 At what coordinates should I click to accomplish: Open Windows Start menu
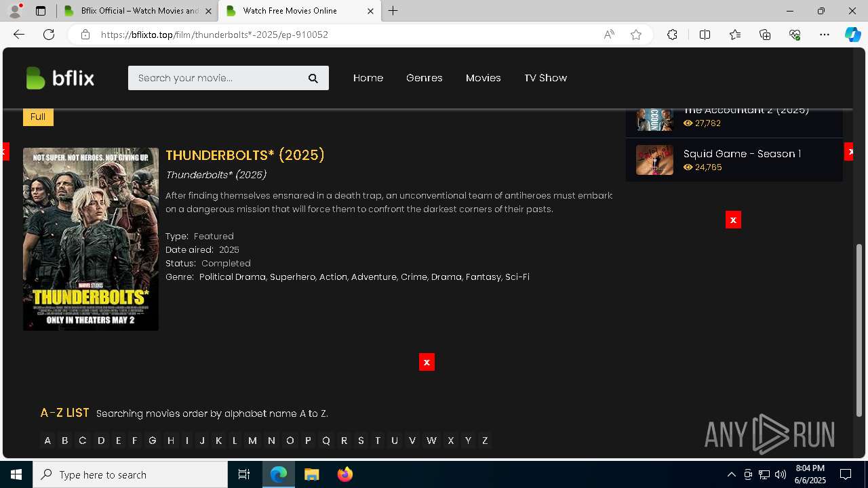16,474
